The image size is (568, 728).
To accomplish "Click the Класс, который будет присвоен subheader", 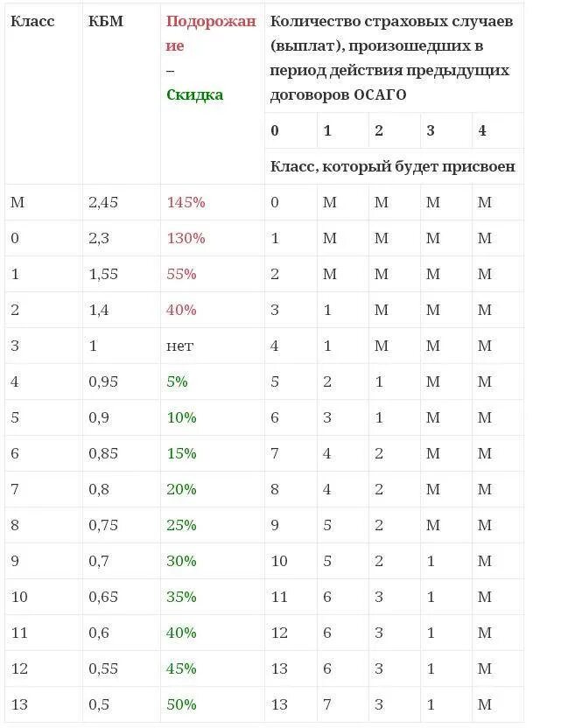I will tap(393, 166).
